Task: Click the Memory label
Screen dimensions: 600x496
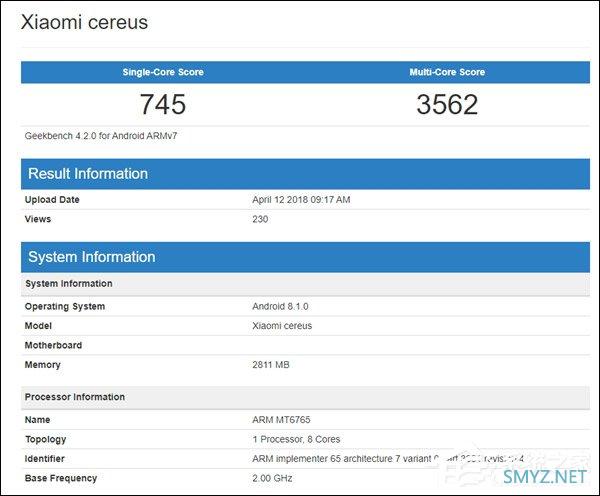Action: tap(42, 365)
